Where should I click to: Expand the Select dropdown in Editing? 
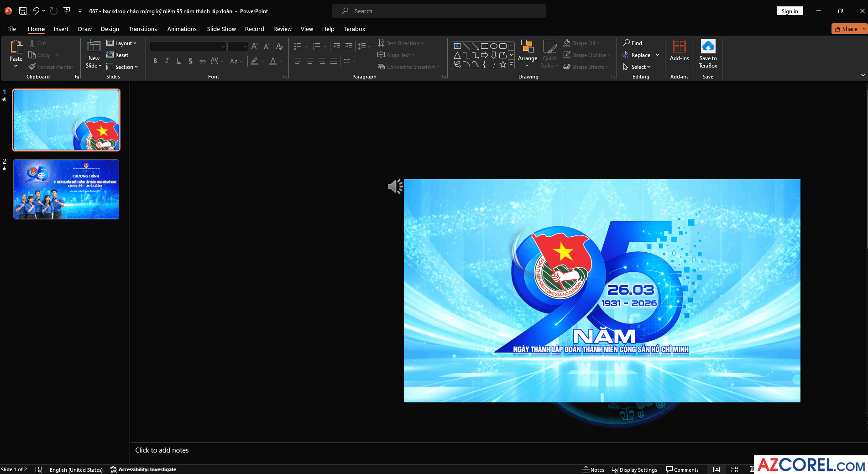[637, 67]
